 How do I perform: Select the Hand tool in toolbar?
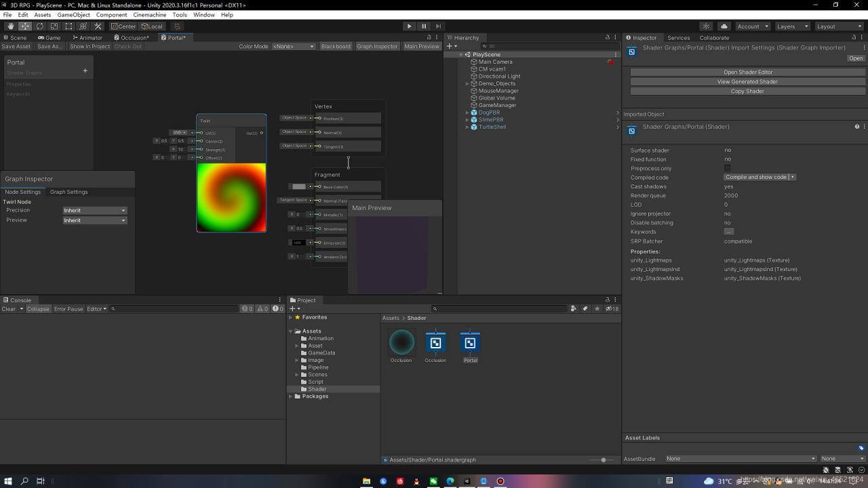coord(10,26)
